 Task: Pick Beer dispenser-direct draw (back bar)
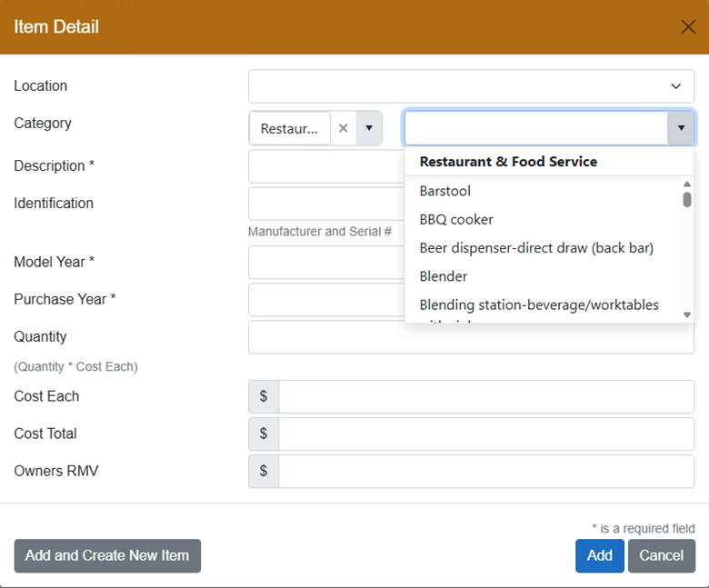click(536, 247)
